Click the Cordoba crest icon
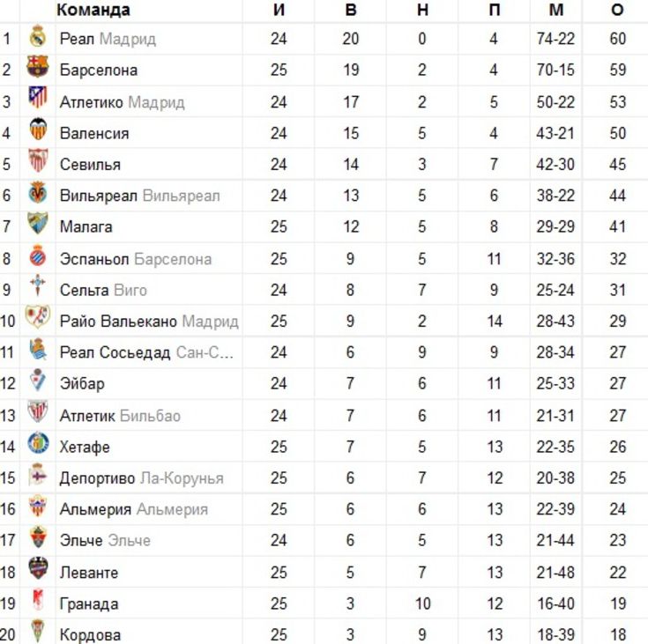This screenshot has height=644, width=648. pyautogui.click(x=38, y=631)
